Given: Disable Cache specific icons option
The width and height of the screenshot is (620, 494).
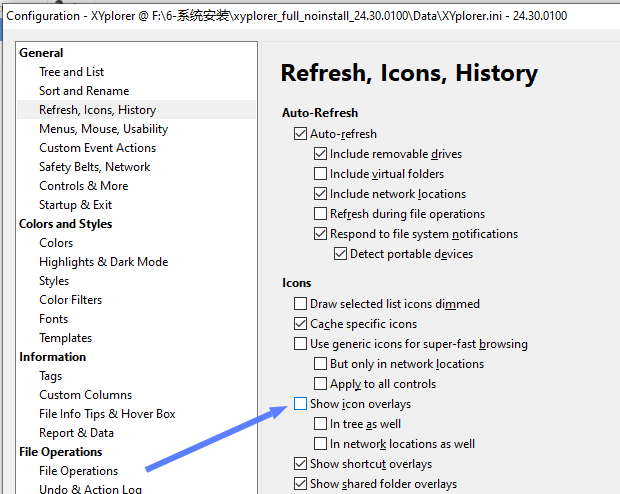Looking at the screenshot, I should 301,324.
